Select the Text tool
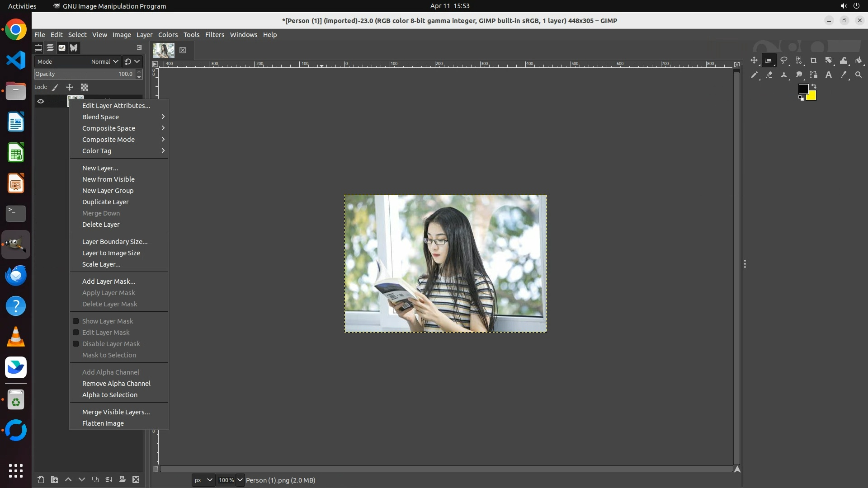 829,75
